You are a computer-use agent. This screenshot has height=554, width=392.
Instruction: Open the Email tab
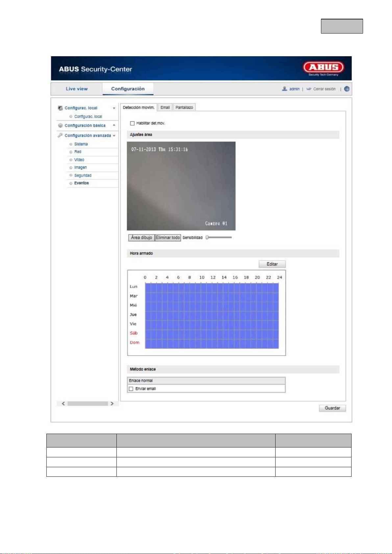[165, 108]
